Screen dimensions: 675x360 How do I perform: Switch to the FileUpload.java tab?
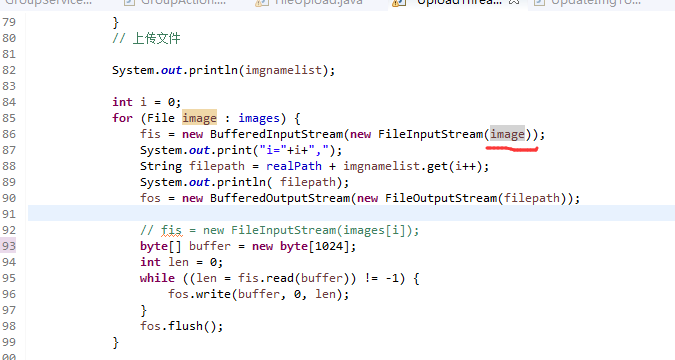click(319, 2)
